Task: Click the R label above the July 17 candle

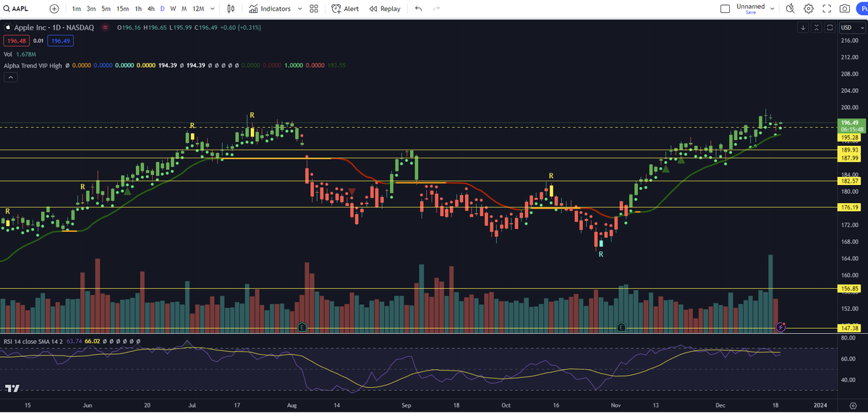Action: pos(252,116)
